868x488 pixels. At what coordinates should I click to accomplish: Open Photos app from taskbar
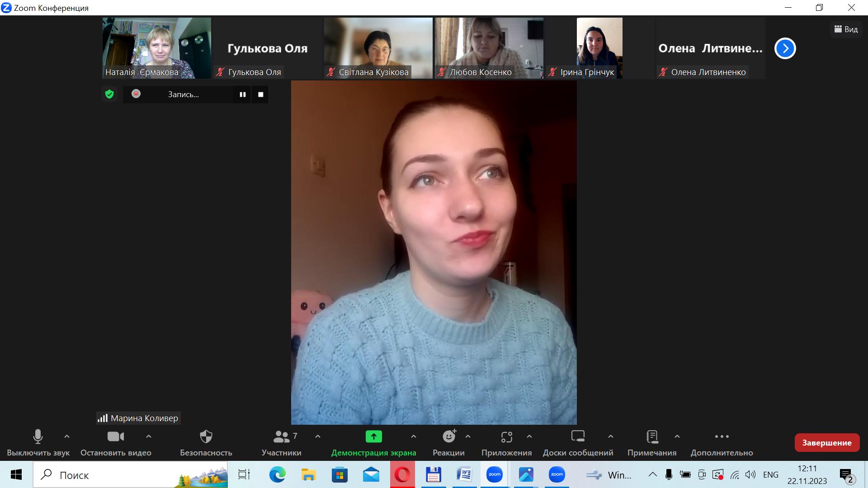[526, 474]
